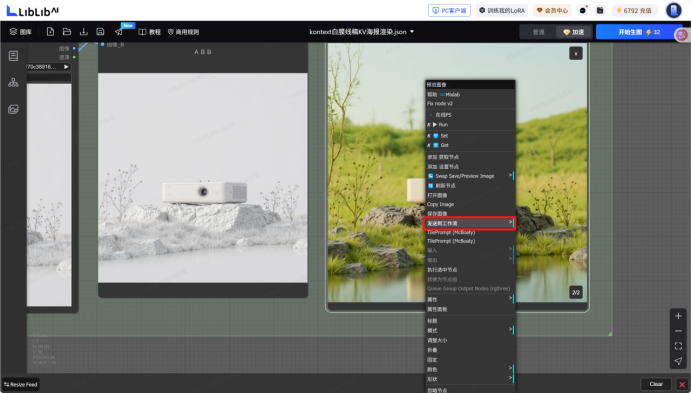Open 训练我的LoRA
Screen dimensions: 691x393
(x=502, y=10)
